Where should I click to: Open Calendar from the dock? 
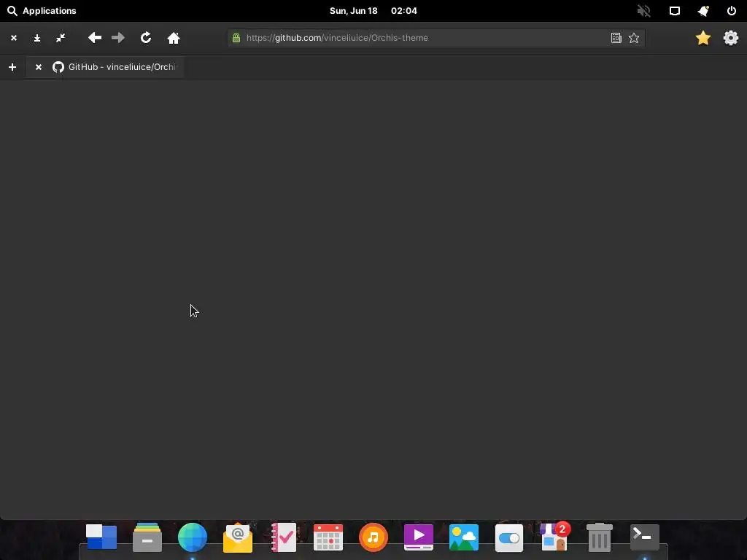tap(328, 537)
